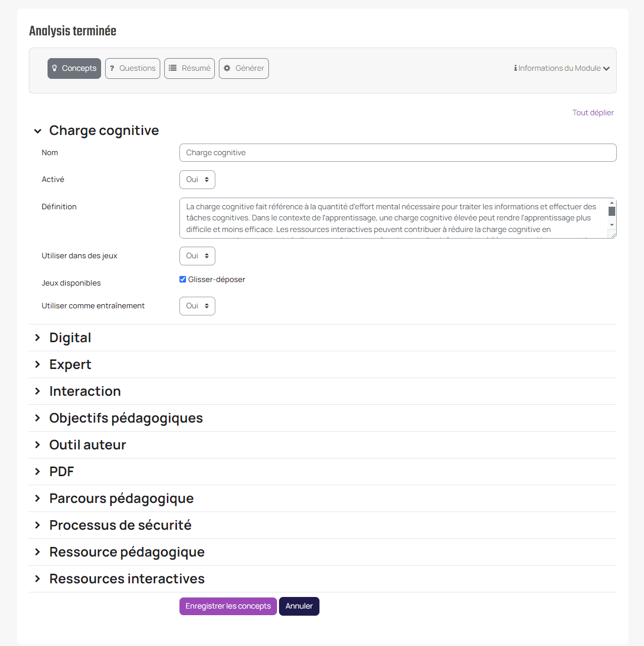Viewport: 644px width, 646px height.
Task: Click the question mark icon on Questions tab
Action: (x=112, y=68)
